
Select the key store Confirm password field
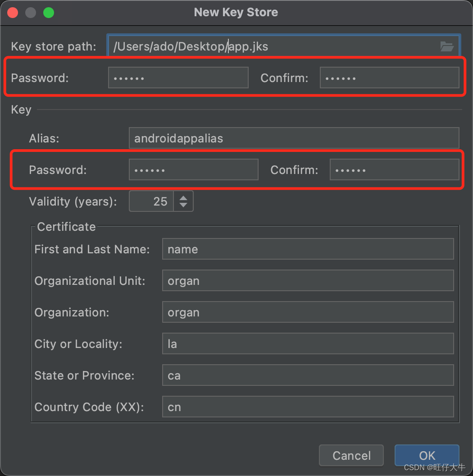389,78
